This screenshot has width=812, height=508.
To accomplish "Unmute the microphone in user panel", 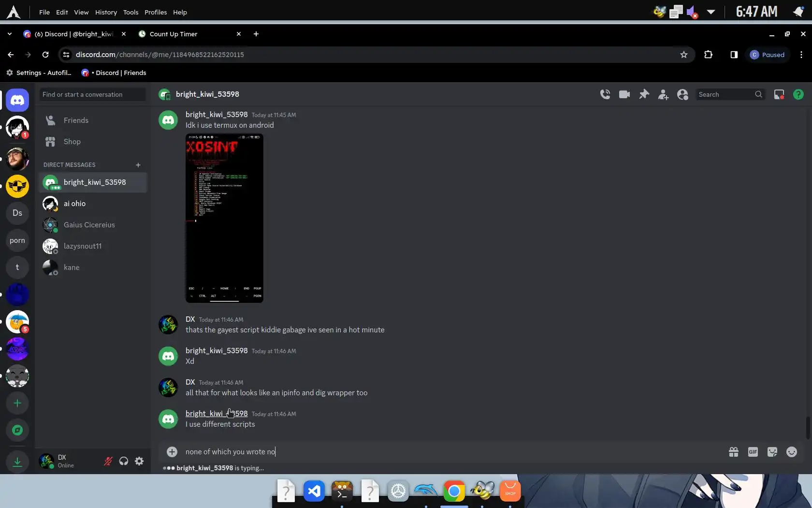I will click(x=108, y=461).
